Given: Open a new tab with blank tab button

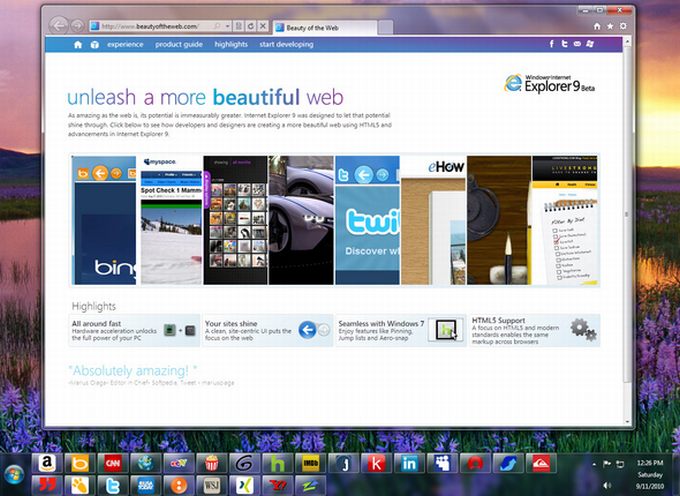Looking at the screenshot, I should 385,28.
